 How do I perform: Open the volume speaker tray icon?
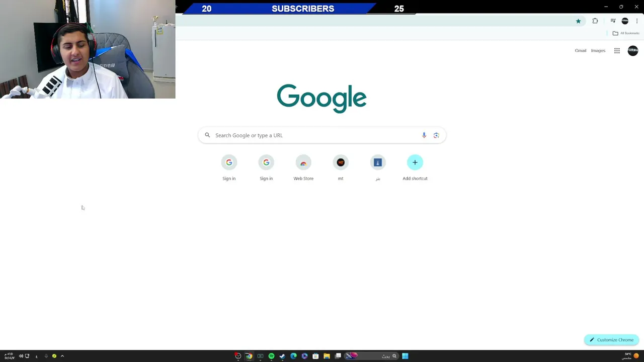21,356
